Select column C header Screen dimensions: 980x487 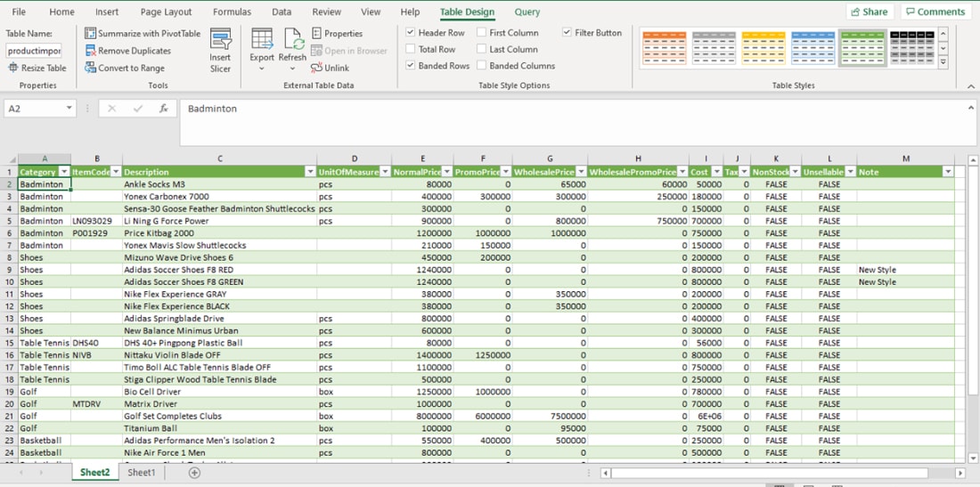[x=219, y=159]
